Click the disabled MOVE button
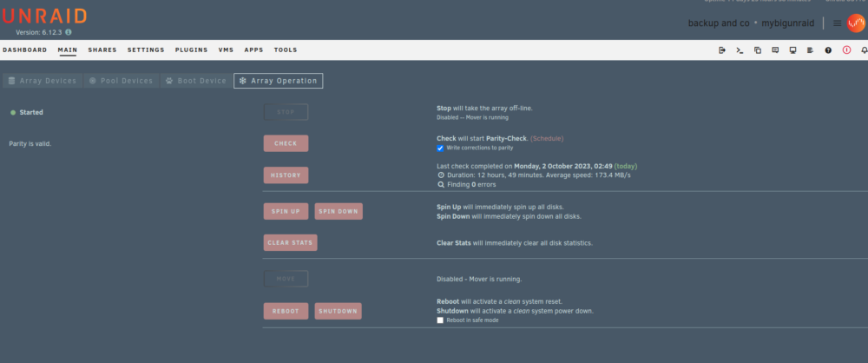Viewport: 868px width, 363px height. [286, 279]
